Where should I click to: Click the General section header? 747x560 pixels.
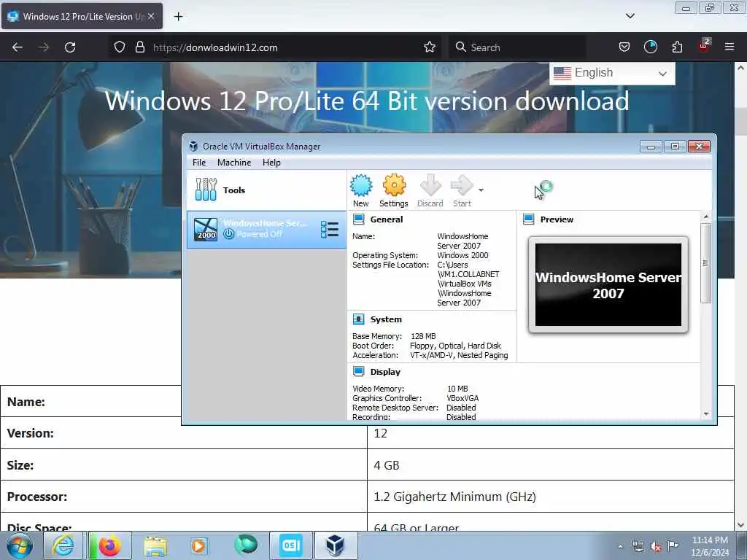pos(387,219)
